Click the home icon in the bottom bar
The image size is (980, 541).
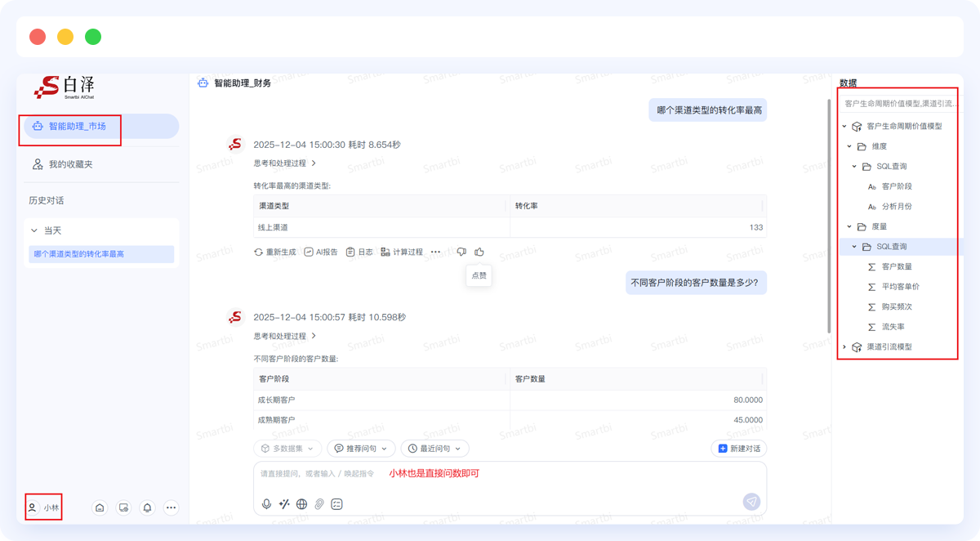[x=100, y=507]
